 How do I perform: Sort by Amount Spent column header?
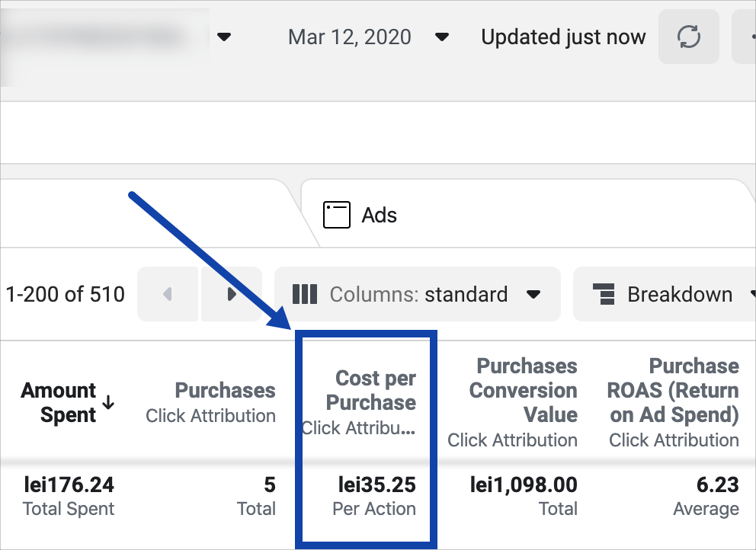pyautogui.click(x=59, y=403)
